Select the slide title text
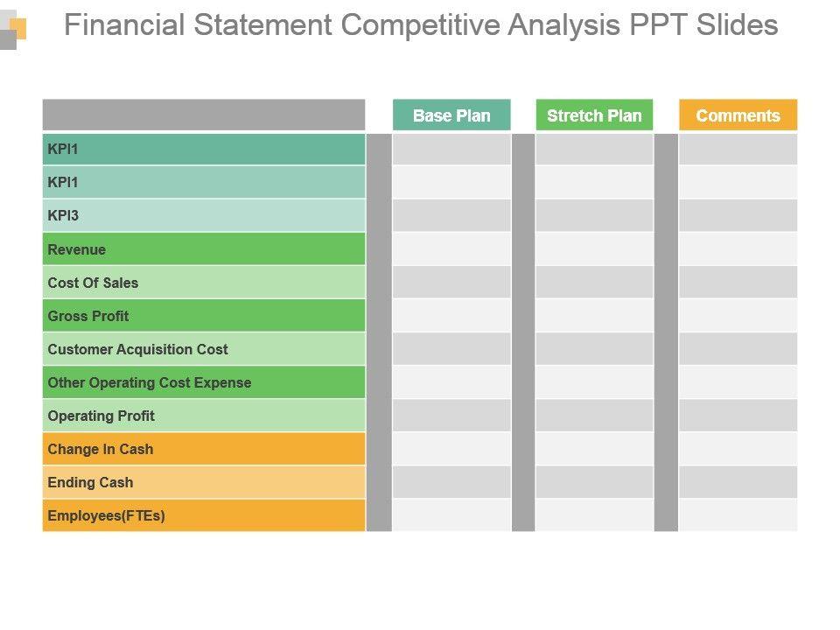The image size is (840, 630). [x=421, y=26]
